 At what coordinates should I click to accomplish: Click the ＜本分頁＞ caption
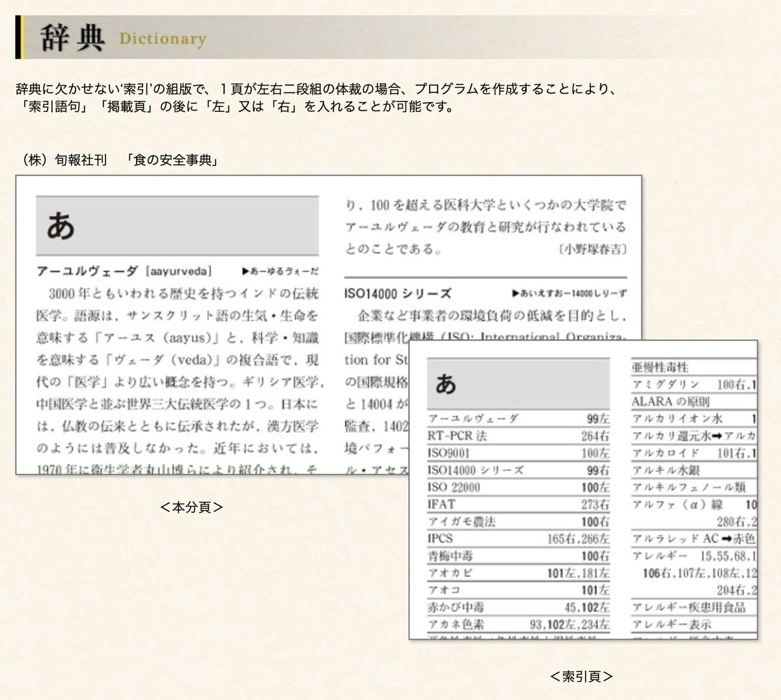click(x=191, y=507)
